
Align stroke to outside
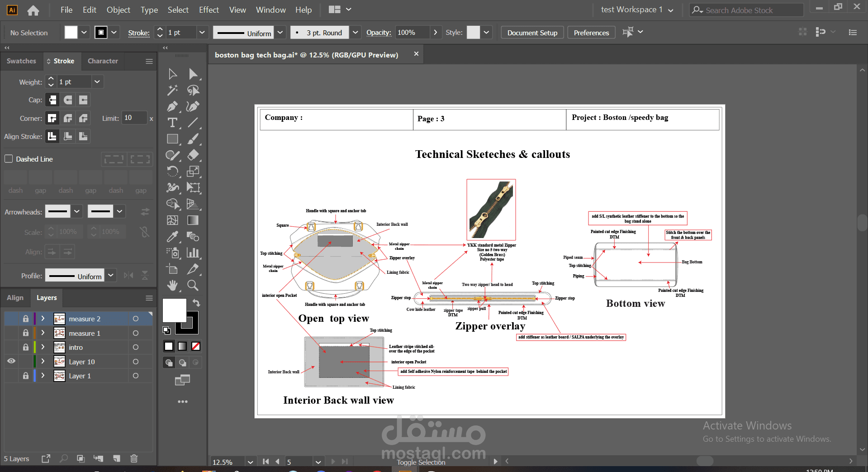(83, 136)
